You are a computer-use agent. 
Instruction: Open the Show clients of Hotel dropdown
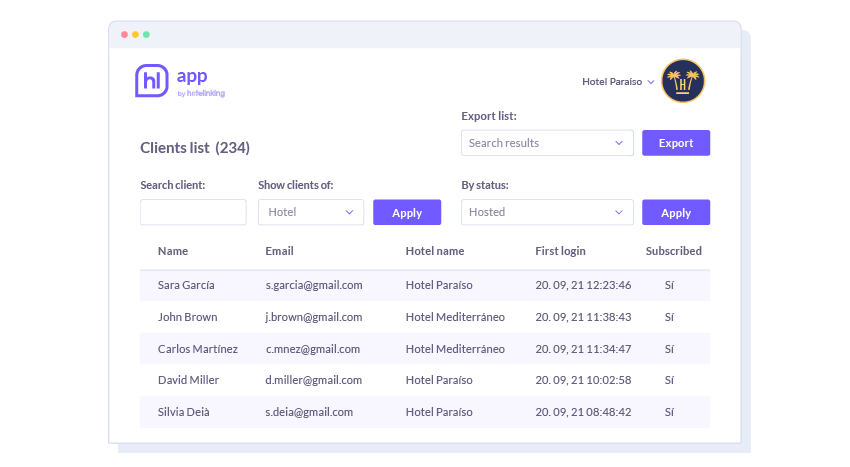(x=311, y=212)
